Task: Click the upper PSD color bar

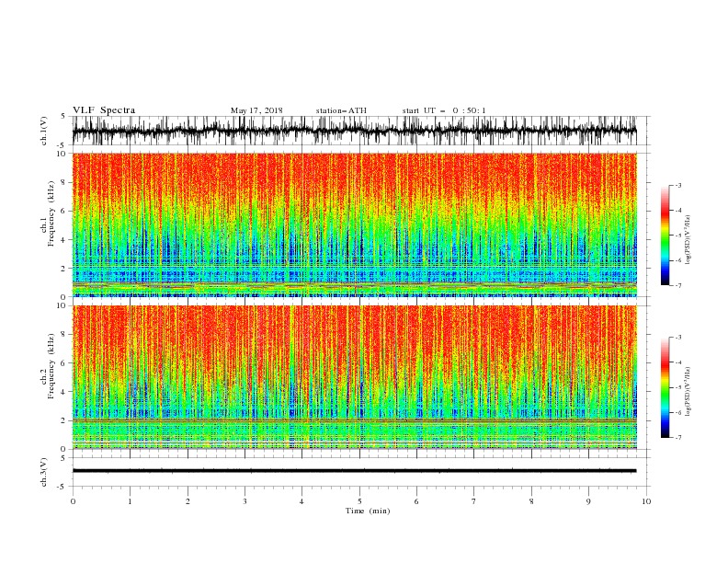Action: [x=665, y=236]
